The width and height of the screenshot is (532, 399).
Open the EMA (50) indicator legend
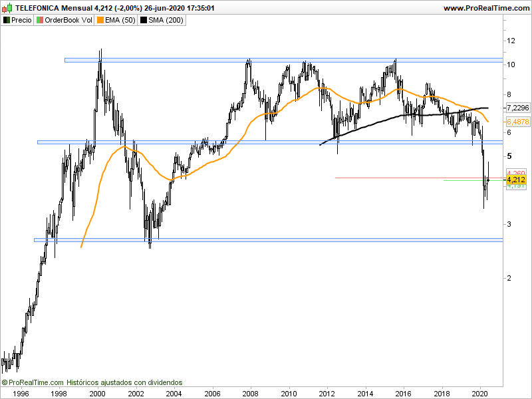pyautogui.click(x=116, y=20)
